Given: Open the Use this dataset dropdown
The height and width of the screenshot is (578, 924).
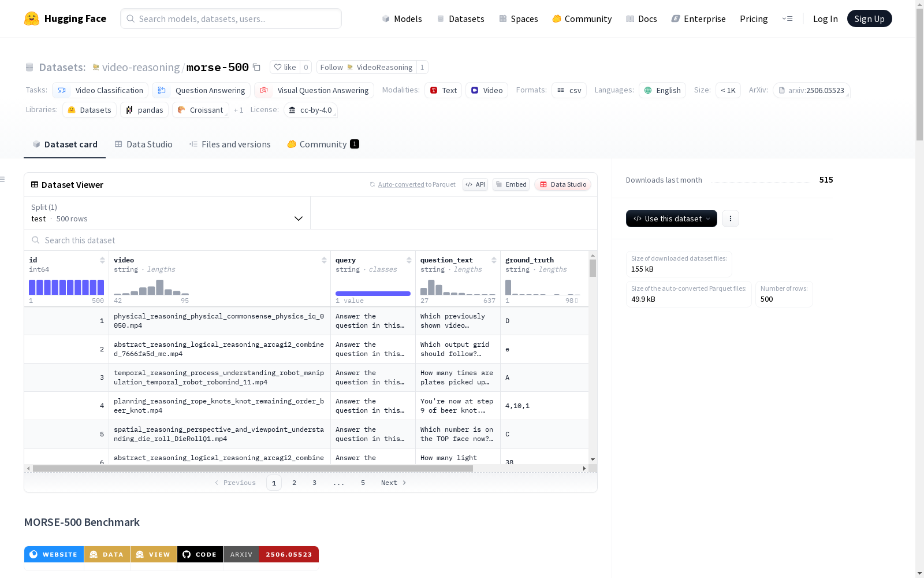Looking at the screenshot, I should [672, 218].
